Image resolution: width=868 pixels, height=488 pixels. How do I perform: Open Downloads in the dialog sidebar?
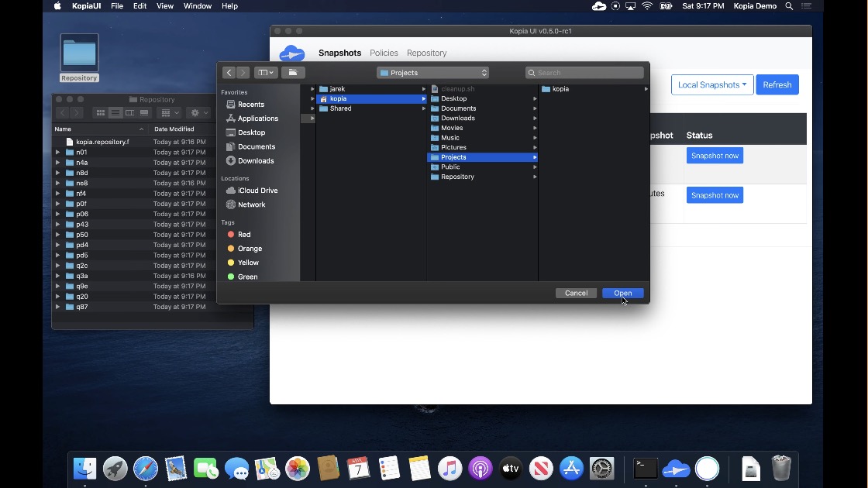pyautogui.click(x=253, y=160)
